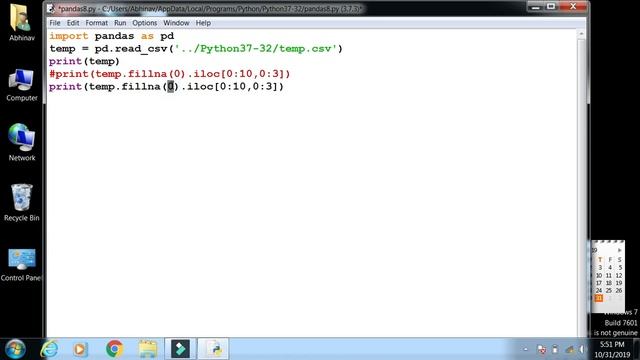Viewport: 640px width, 360px height.
Task: Open Windows Explorer folder from taskbar
Action: click(x=148, y=349)
